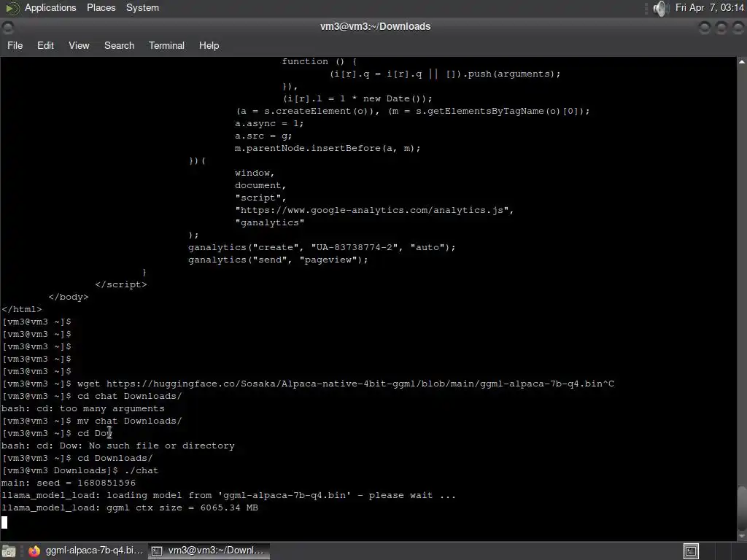
Task: Click the 'main: seed = 1680851596' line
Action: pos(69,483)
